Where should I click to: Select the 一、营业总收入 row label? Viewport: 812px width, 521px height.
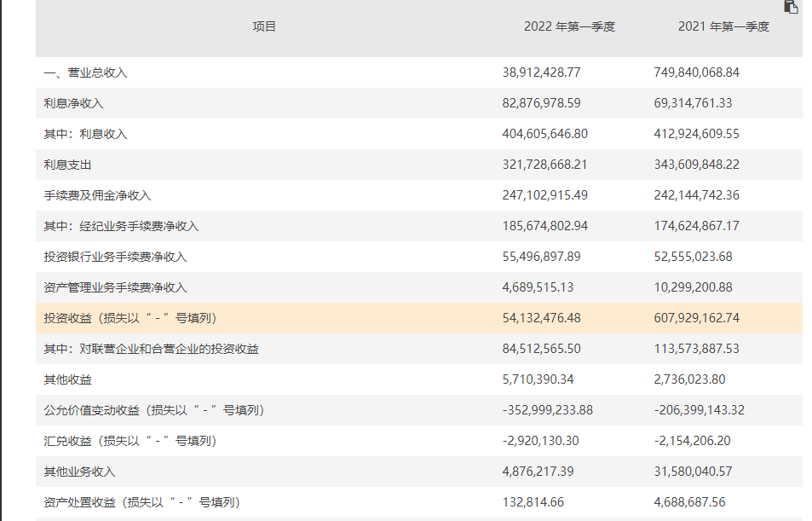(x=85, y=72)
